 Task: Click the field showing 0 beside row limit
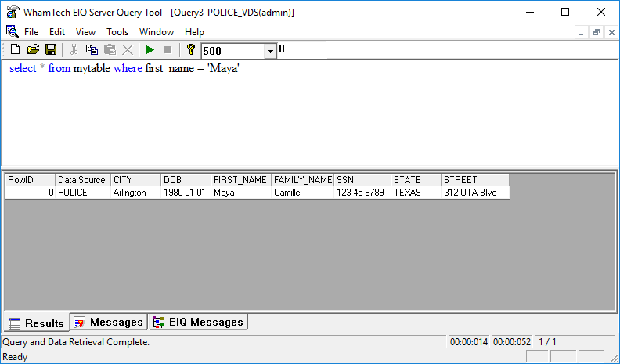click(301, 50)
